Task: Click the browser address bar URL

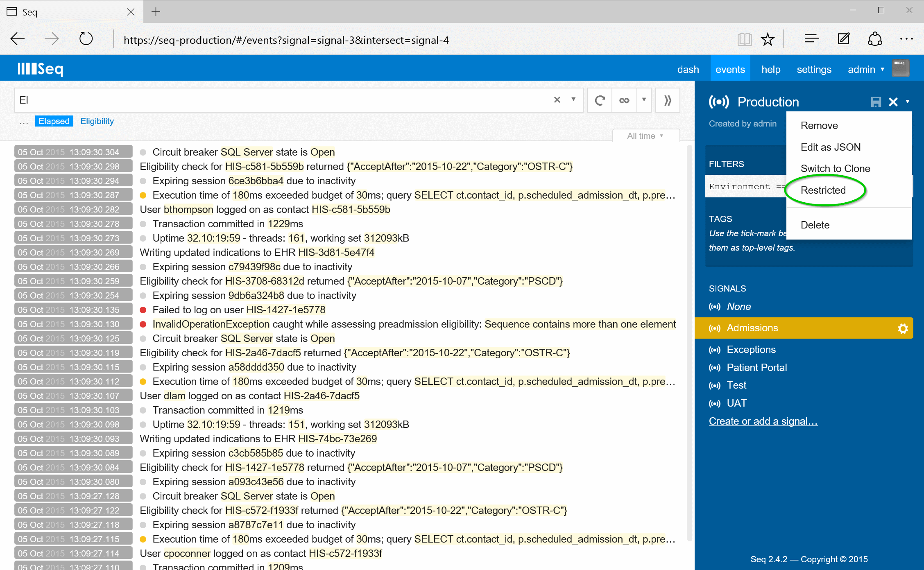Action: pos(286,40)
